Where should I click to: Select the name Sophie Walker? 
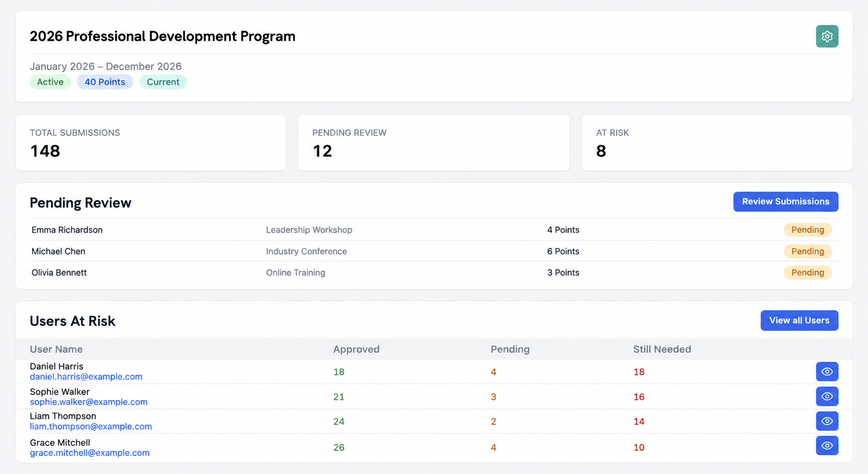tap(59, 392)
